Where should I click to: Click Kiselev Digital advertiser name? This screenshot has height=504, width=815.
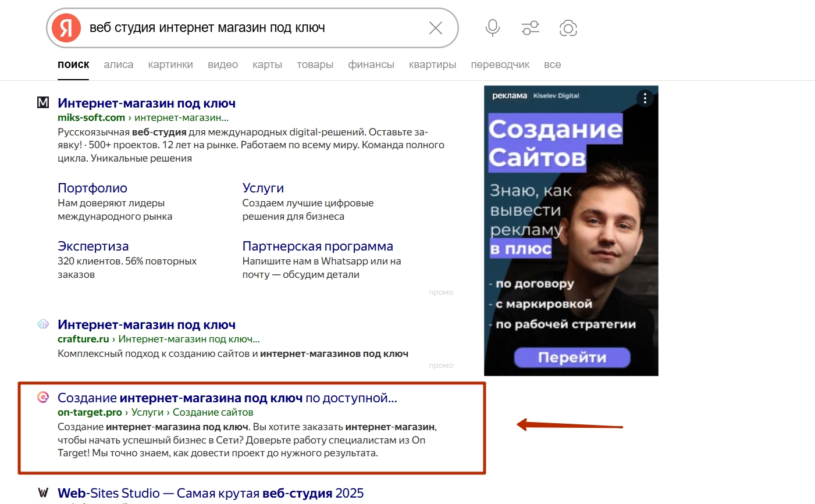(556, 95)
